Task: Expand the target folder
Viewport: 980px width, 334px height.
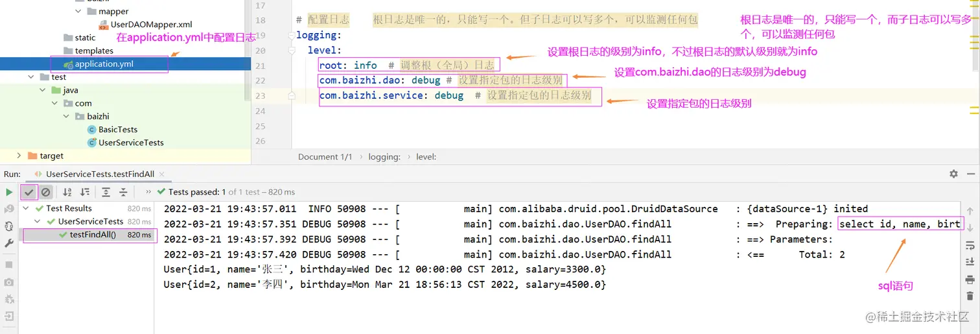Action: click(19, 156)
